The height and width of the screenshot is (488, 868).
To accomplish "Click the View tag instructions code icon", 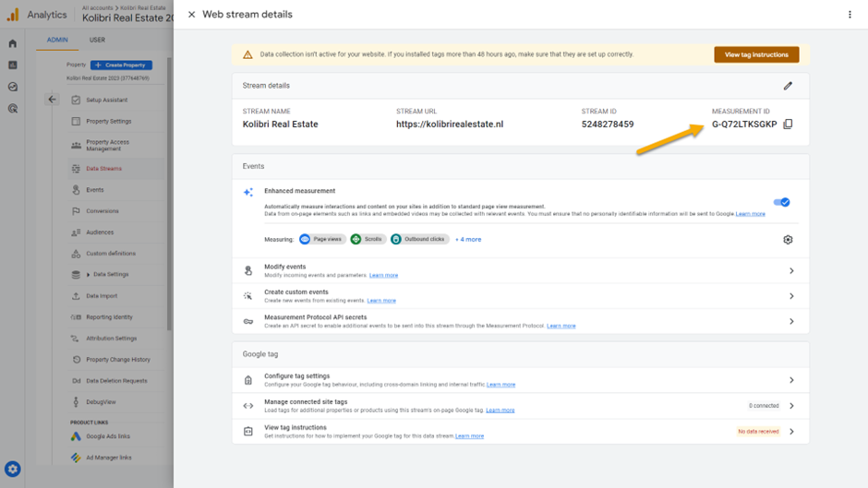I will pyautogui.click(x=248, y=432).
